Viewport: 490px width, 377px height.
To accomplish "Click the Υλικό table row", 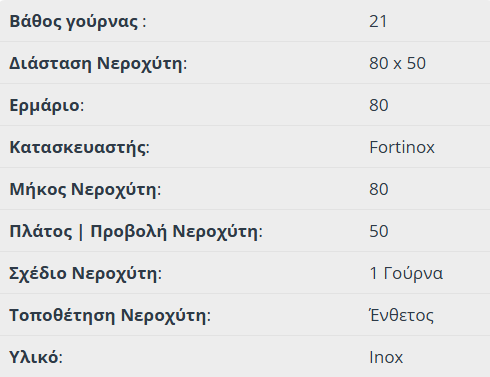I will tap(245, 357).
